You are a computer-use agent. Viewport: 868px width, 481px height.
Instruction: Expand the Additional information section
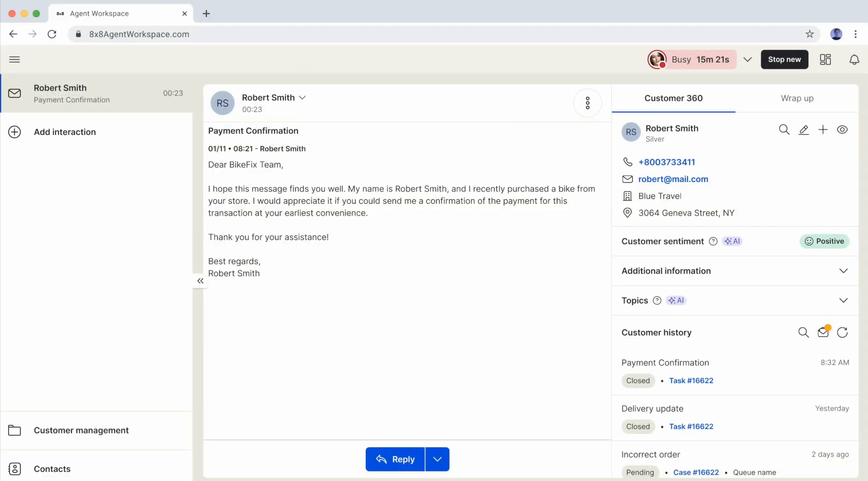tap(844, 270)
